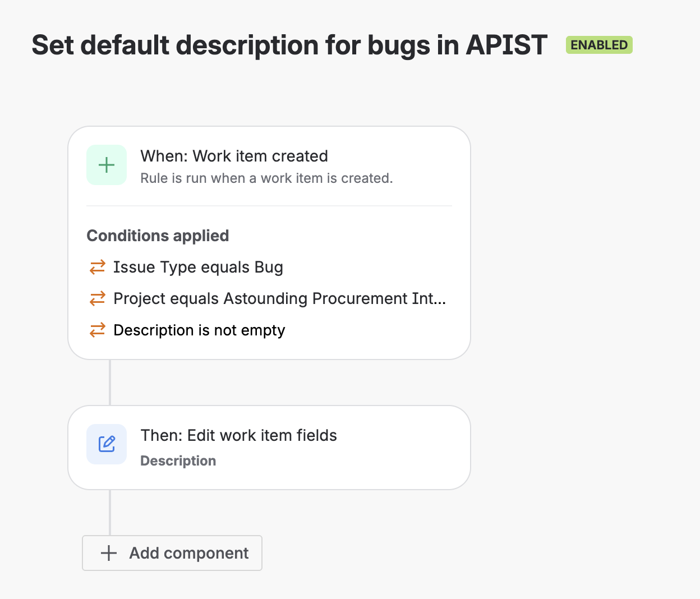
Task: Click the swap icon beside Description condition
Action: [96, 330]
